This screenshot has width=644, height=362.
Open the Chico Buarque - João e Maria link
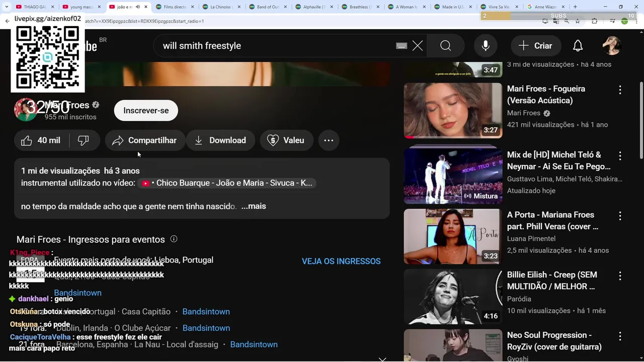tap(227, 183)
